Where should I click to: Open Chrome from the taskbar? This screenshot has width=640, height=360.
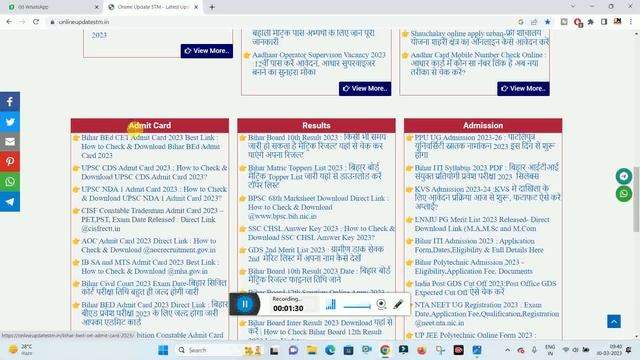coord(385,350)
